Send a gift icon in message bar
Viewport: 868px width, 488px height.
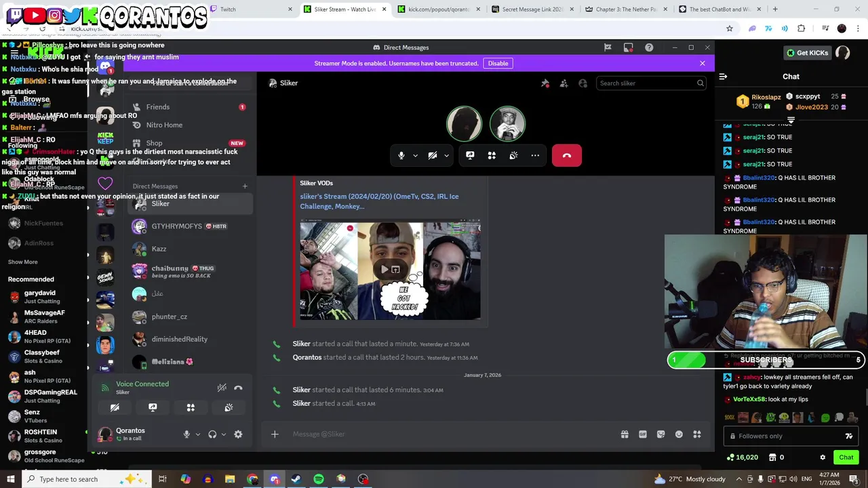625,434
